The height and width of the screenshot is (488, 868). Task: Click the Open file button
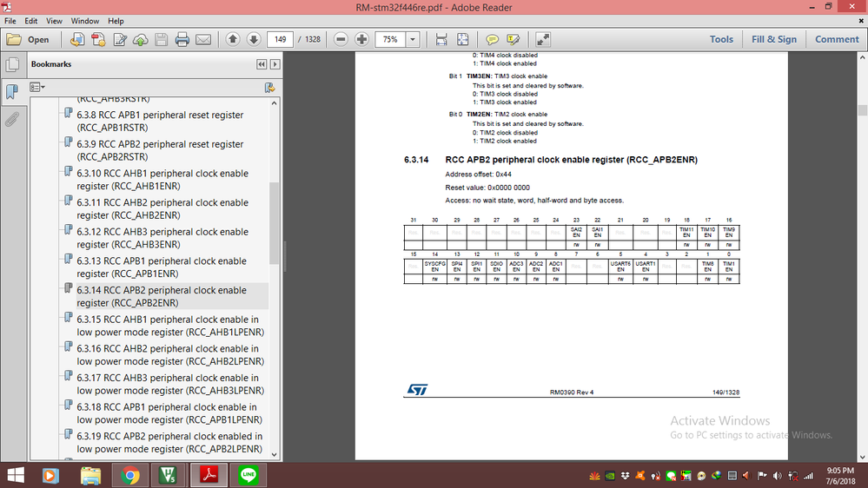coord(28,39)
